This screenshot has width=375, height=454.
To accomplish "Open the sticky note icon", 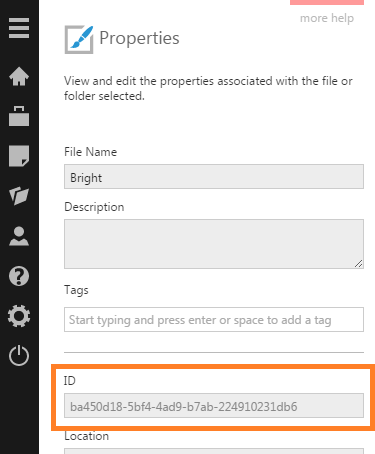I will pos(19,156).
